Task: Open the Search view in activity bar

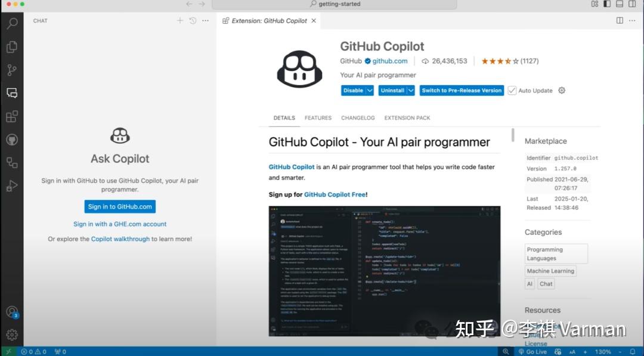Action: [x=12, y=23]
